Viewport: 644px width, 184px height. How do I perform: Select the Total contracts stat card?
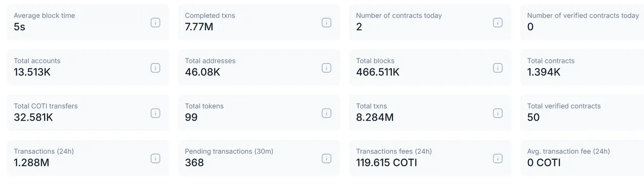(x=582, y=68)
